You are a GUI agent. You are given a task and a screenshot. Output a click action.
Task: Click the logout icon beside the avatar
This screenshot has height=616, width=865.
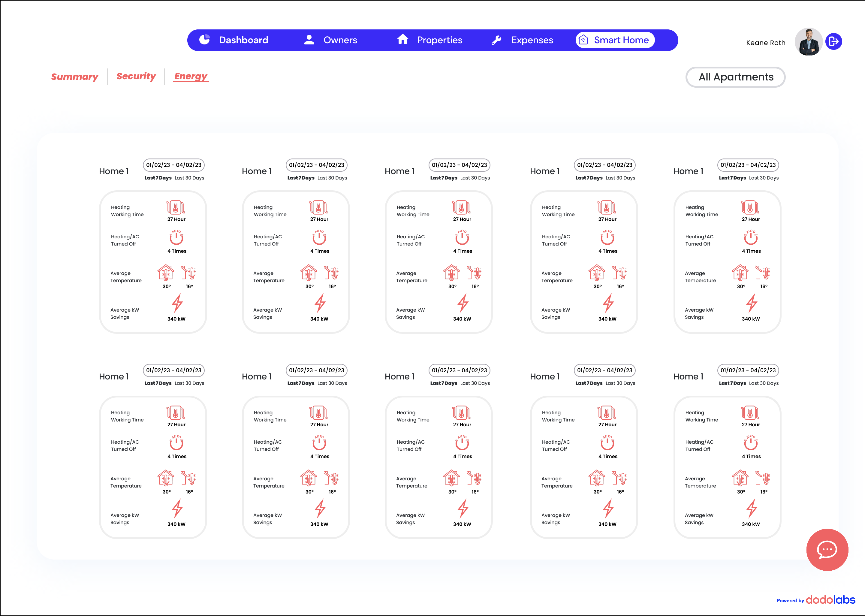833,41
